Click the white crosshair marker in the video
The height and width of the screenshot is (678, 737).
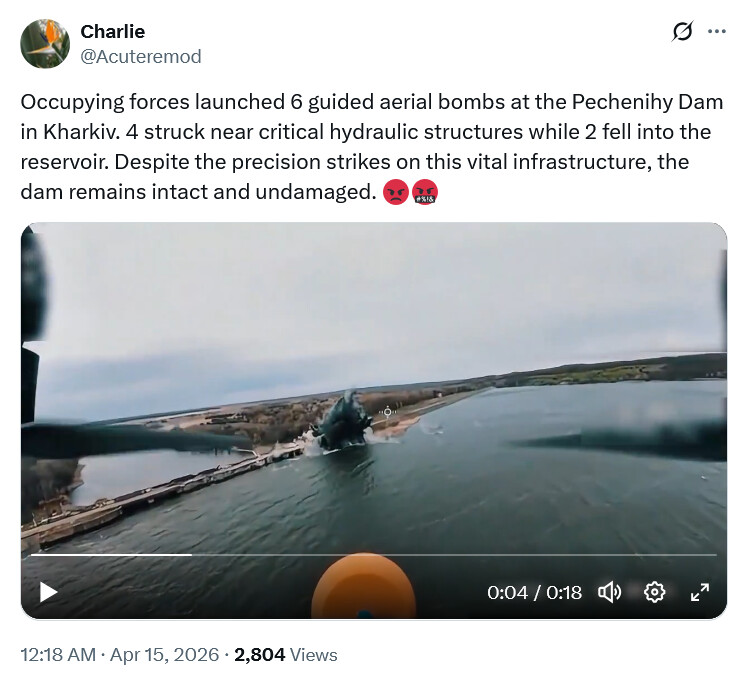pyautogui.click(x=388, y=411)
